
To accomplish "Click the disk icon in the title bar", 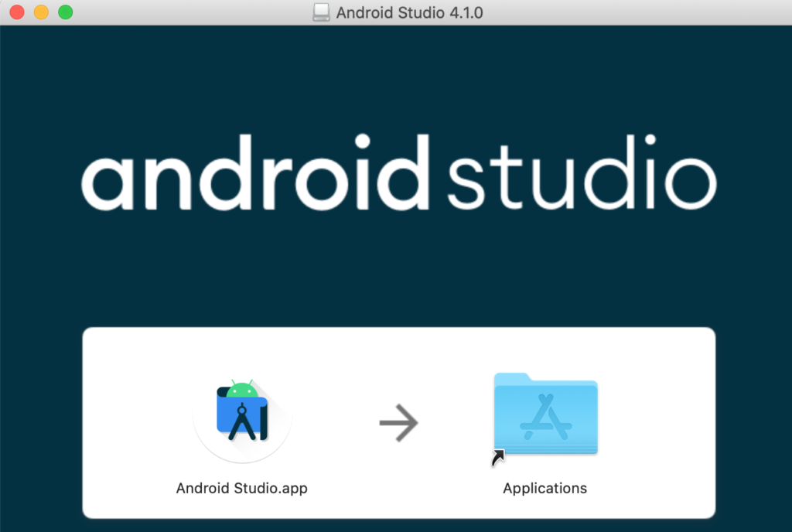I will pos(321,12).
